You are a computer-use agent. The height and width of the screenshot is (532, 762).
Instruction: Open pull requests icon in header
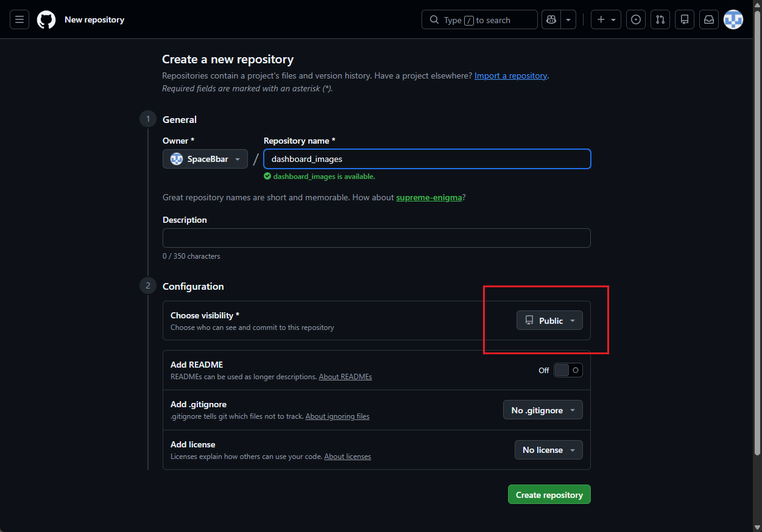pos(660,19)
